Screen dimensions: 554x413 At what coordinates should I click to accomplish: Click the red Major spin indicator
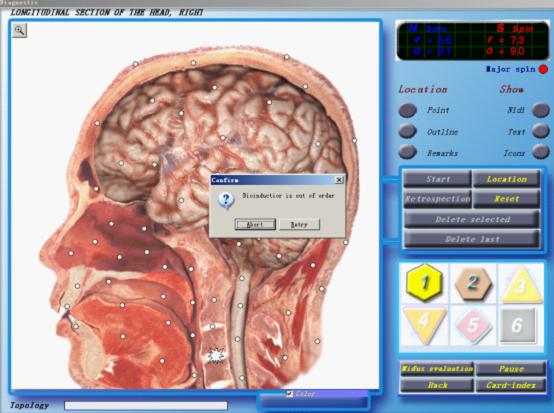(x=543, y=69)
